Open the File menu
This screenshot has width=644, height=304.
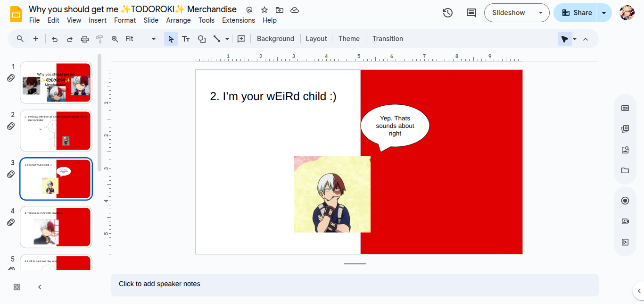coord(34,20)
